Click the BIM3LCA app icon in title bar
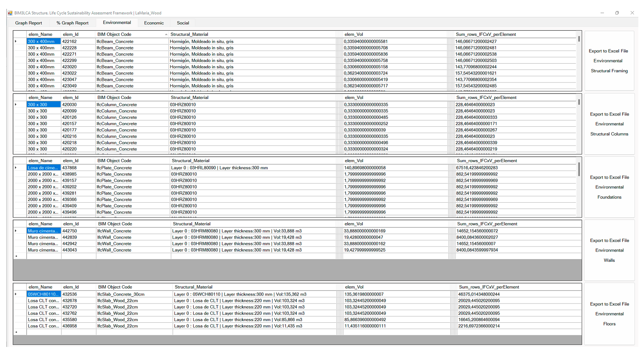The image size is (644, 352). [x=10, y=13]
